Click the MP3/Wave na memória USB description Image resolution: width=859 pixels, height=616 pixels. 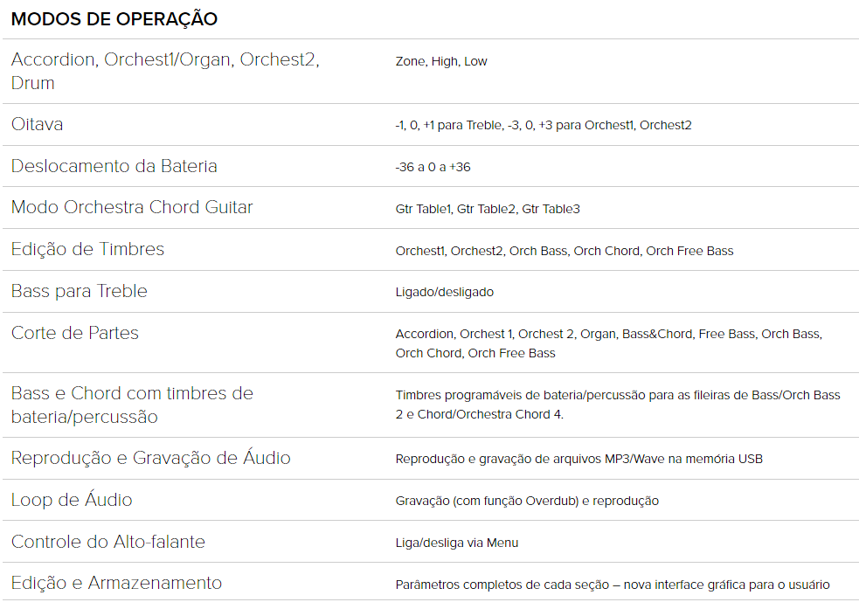click(x=578, y=459)
